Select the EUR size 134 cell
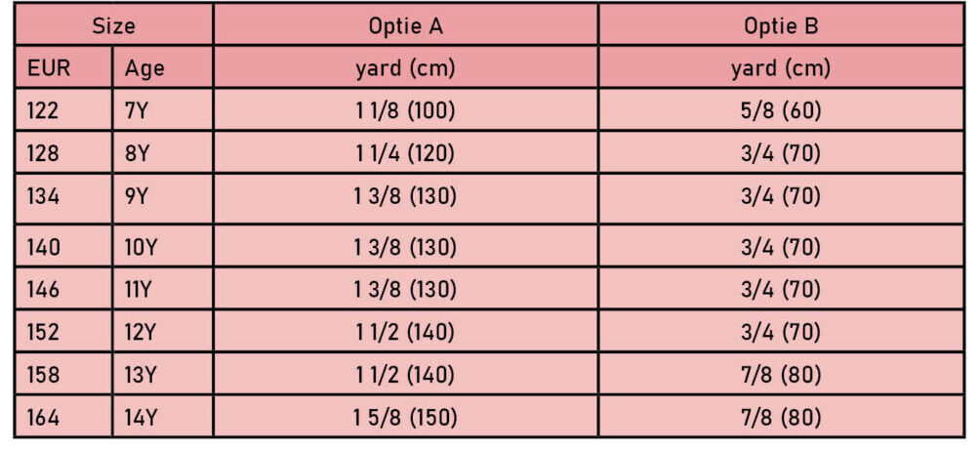The width and height of the screenshot is (980, 449). click(43, 196)
